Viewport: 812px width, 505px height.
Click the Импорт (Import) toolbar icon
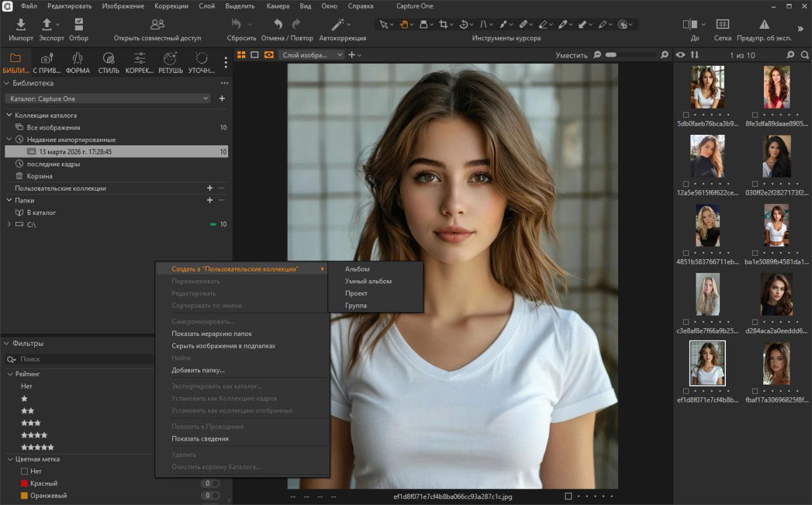(21, 25)
